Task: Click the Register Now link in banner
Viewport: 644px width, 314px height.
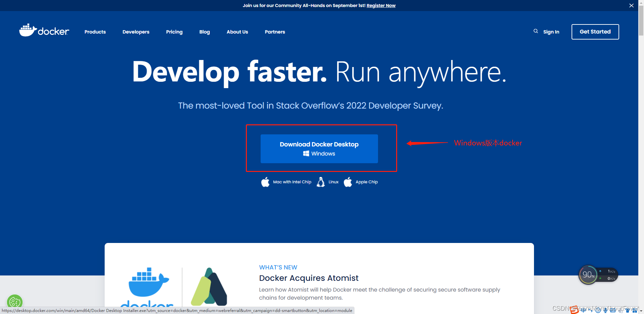Action: pos(381,5)
